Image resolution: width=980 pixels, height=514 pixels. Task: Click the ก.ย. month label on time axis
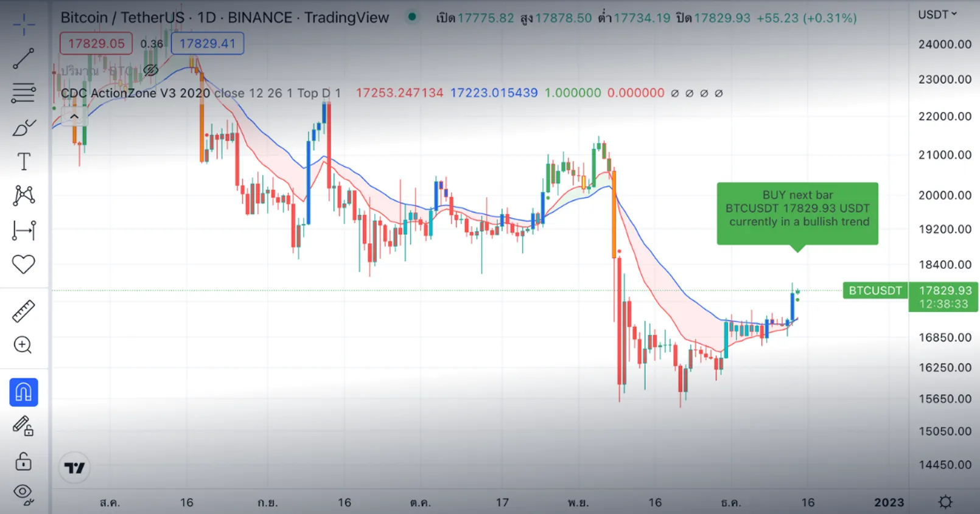coord(267,502)
